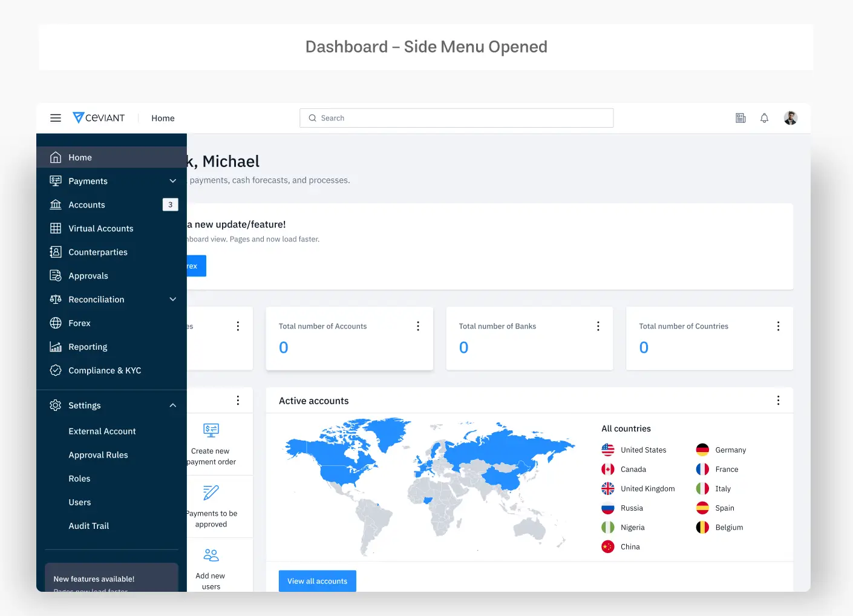
Task: Open Approvals menu item
Action: (x=111, y=275)
